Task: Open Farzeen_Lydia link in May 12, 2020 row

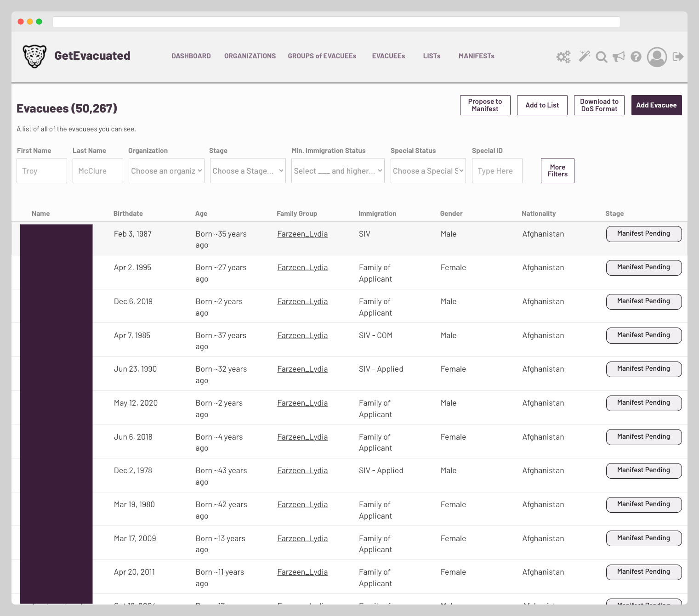Action: [302, 403]
